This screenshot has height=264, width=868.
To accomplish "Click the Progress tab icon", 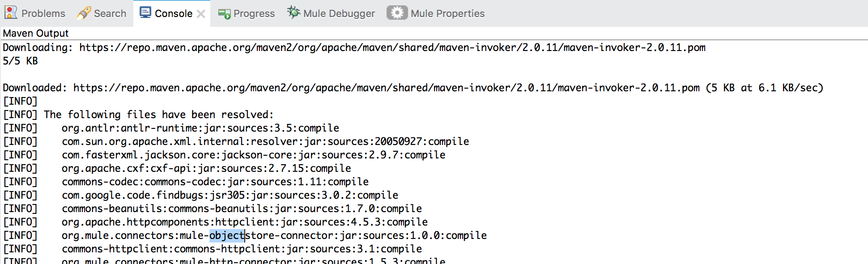I will point(225,14).
